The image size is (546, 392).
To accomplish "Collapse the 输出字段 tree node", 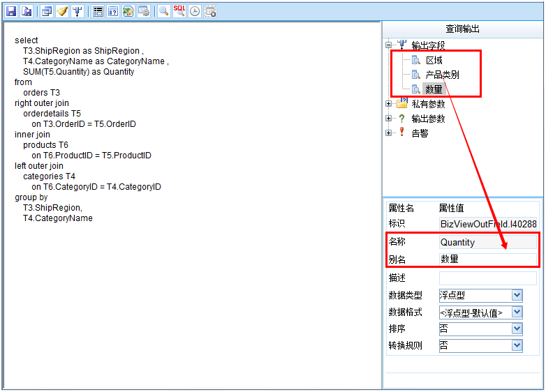I will 389,45.
